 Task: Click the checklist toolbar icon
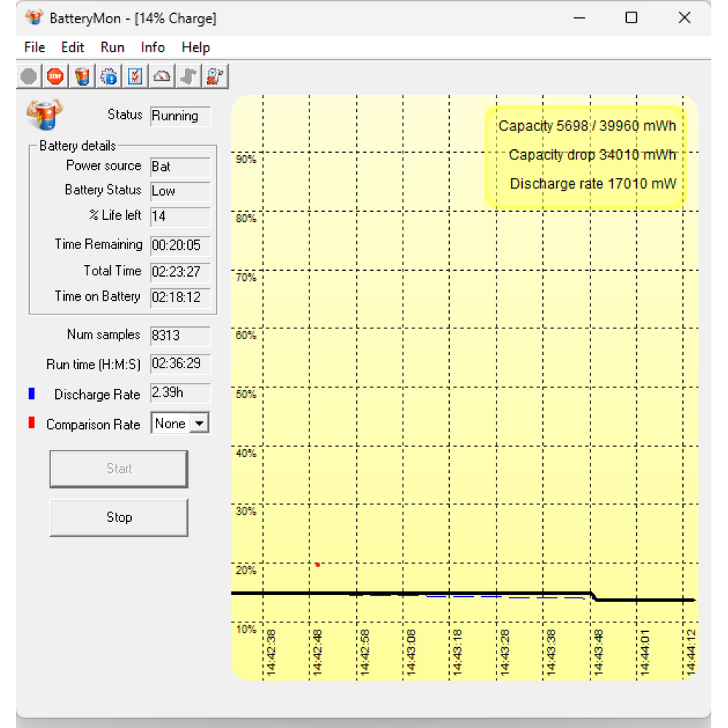pos(135,76)
